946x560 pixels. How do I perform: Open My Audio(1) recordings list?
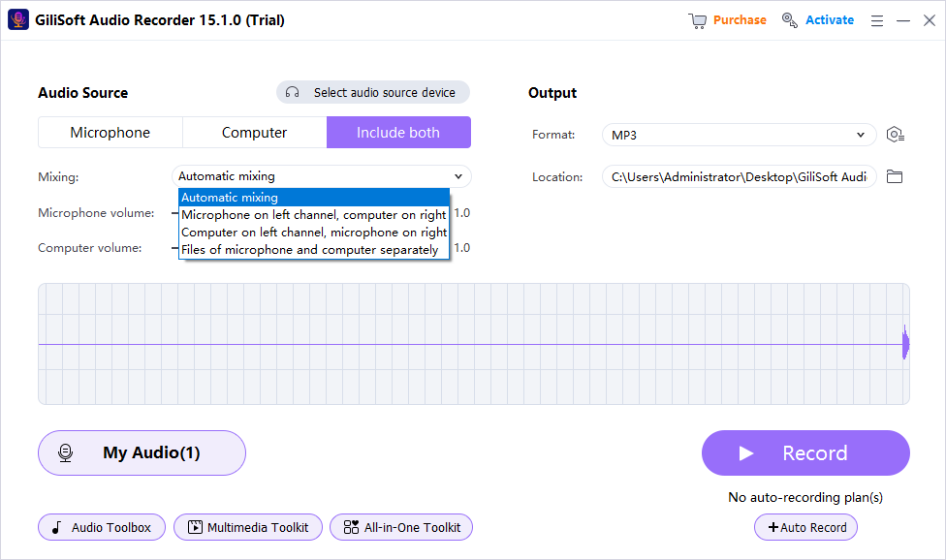pos(142,452)
